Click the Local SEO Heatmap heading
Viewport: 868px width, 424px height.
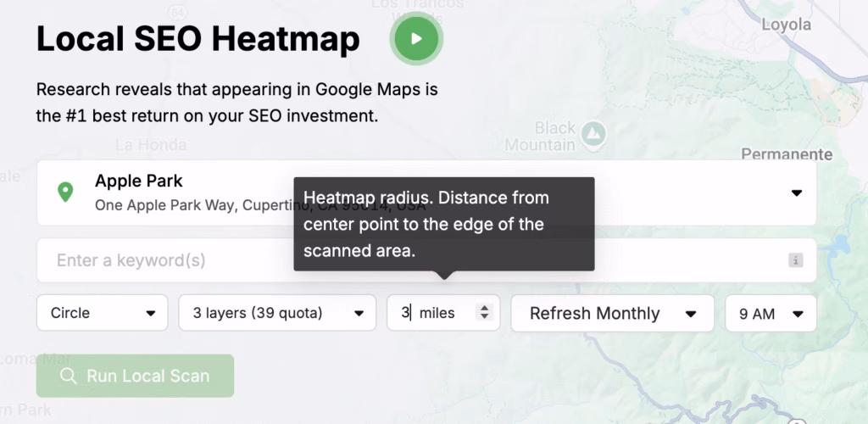[198, 39]
